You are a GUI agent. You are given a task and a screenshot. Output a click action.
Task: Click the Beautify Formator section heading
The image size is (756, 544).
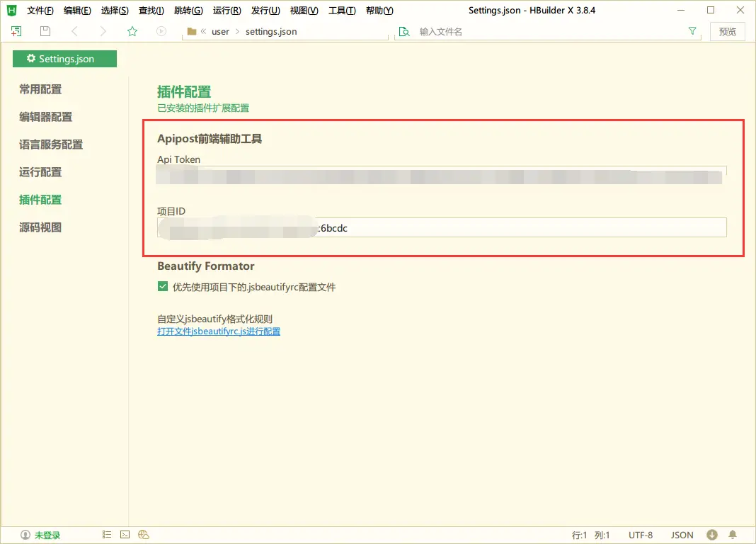point(206,266)
